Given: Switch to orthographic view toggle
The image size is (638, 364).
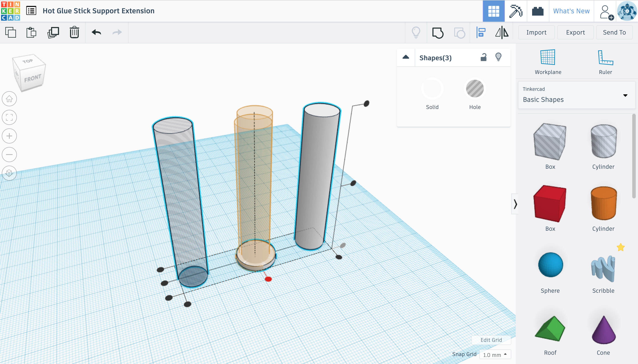Looking at the screenshot, I should pyautogui.click(x=9, y=173).
